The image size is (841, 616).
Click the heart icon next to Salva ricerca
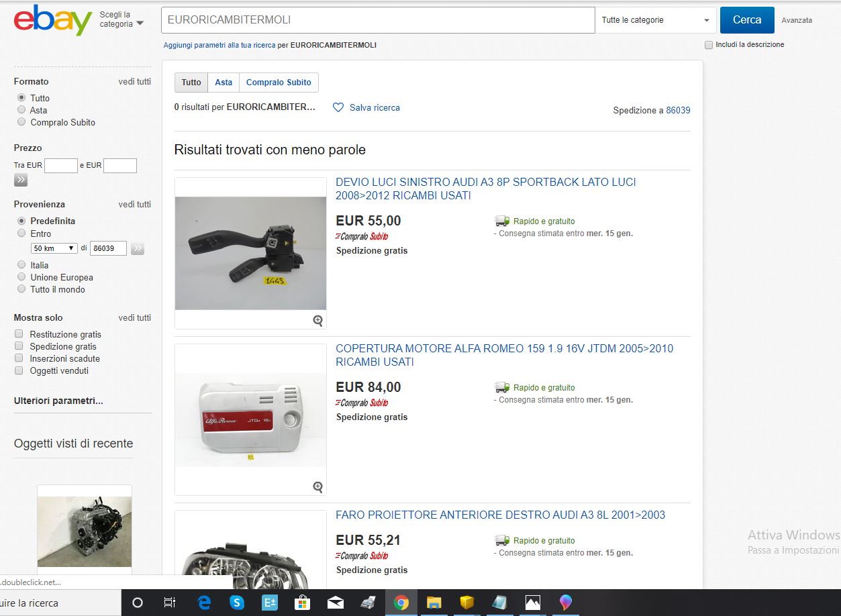click(x=338, y=107)
